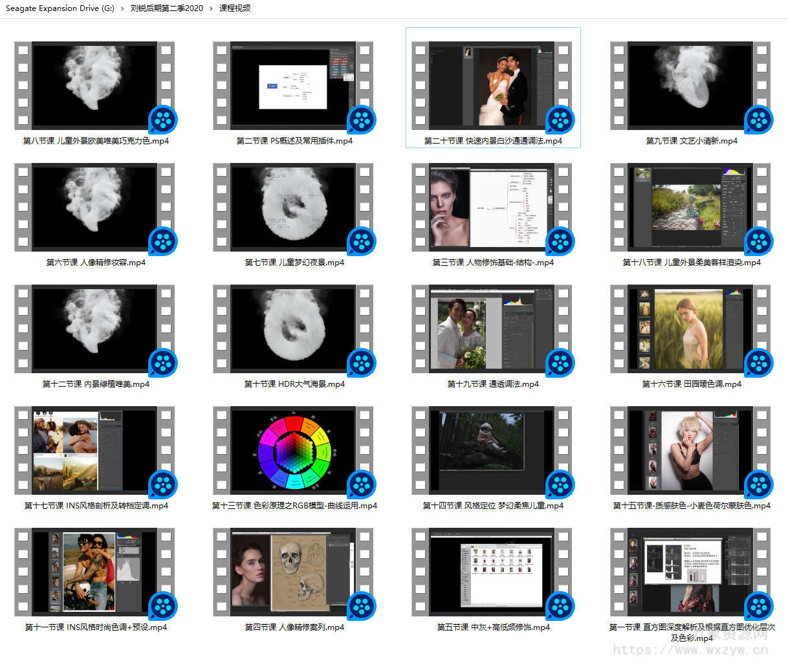This screenshot has height=672, width=788.
Task: Select the 第六节课 人像精修妆容 video icon
Action: coord(95,207)
